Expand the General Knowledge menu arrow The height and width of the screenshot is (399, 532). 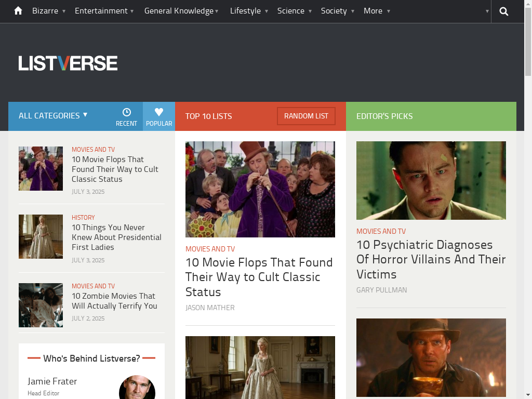click(x=217, y=11)
